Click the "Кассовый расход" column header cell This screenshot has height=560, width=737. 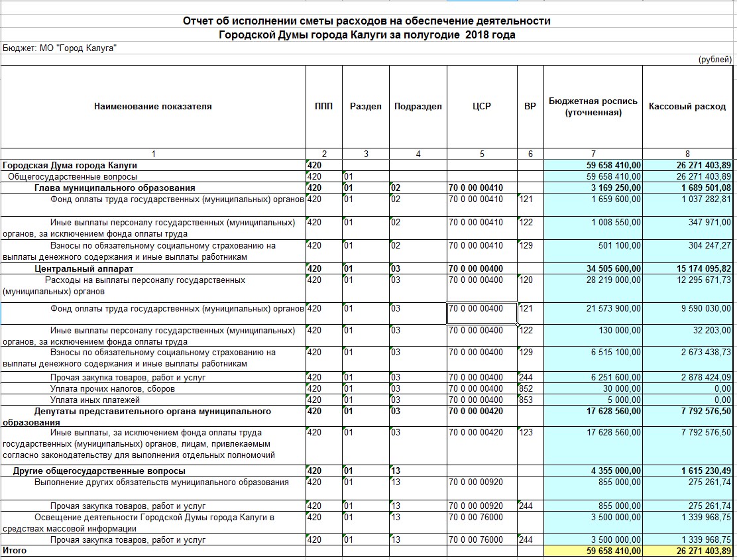pyautogui.click(x=687, y=106)
